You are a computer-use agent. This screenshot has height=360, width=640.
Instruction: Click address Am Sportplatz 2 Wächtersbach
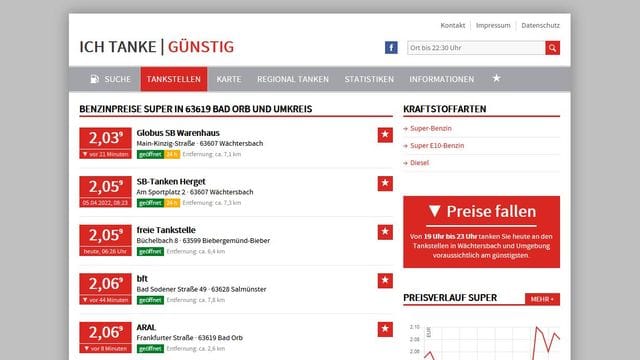click(x=195, y=192)
